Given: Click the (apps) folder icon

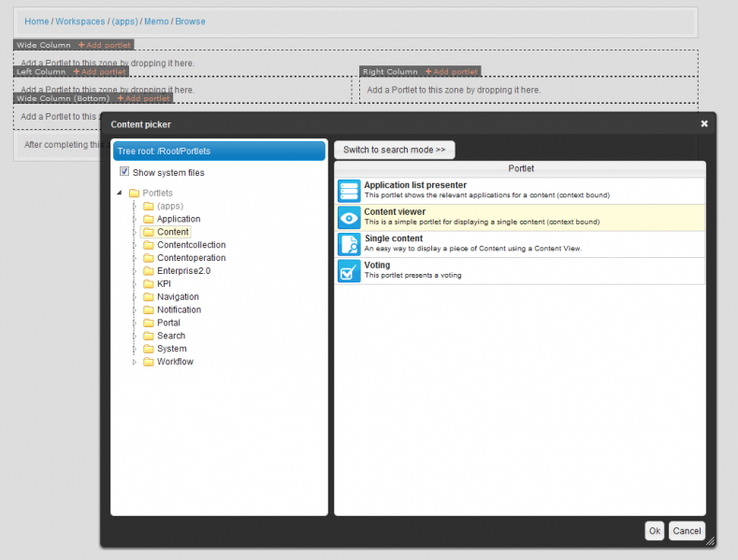Looking at the screenshot, I should [x=149, y=206].
